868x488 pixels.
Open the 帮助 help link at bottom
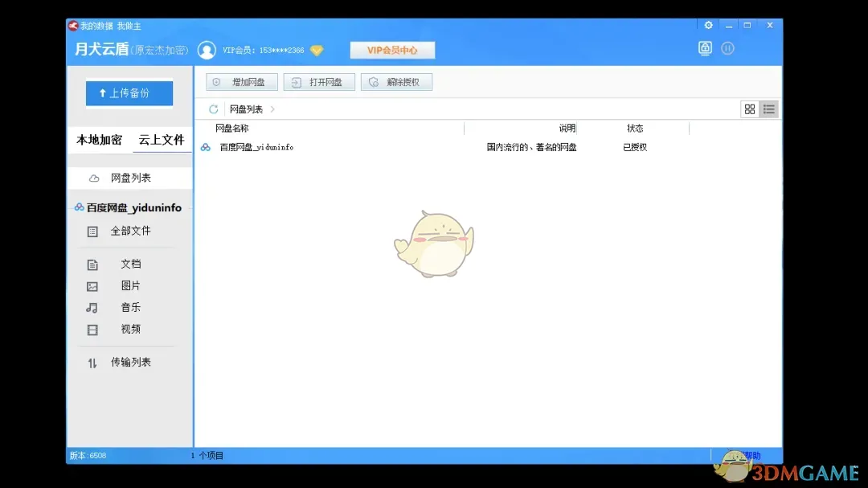point(752,455)
